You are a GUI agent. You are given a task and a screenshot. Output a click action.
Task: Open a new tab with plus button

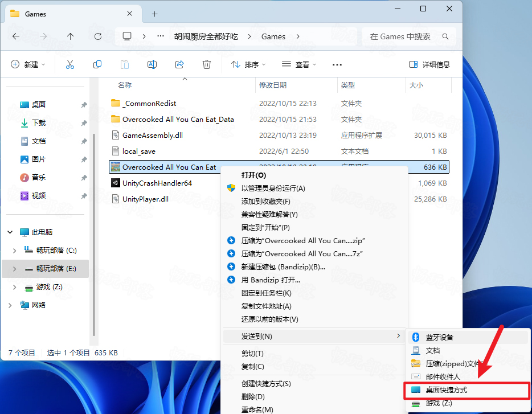pos(155,14)
